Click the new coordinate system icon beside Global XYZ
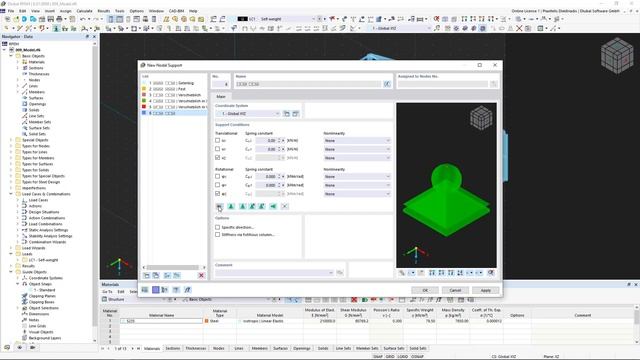640x360 pixels. click(x=287, y=114)
